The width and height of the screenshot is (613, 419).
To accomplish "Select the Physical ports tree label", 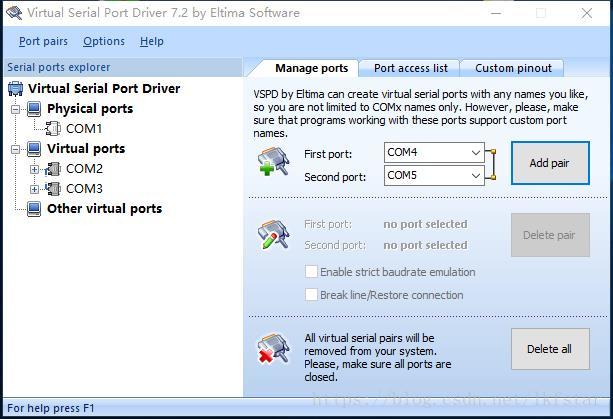I will (90, 109).
